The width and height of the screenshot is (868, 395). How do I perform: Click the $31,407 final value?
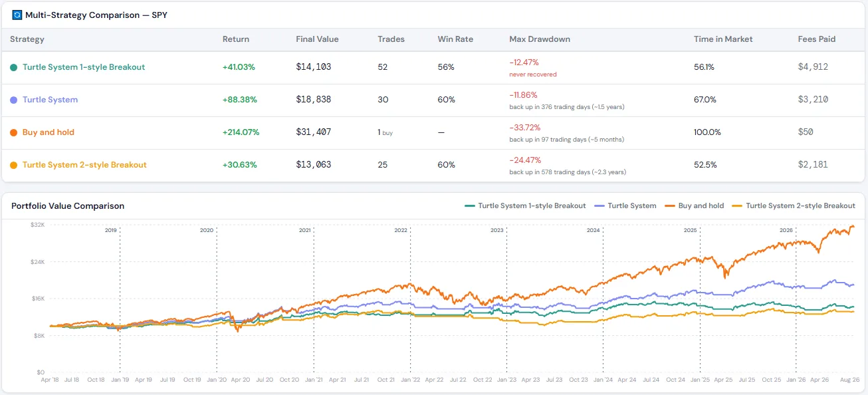pyautogui.click(x=314, y=132)
